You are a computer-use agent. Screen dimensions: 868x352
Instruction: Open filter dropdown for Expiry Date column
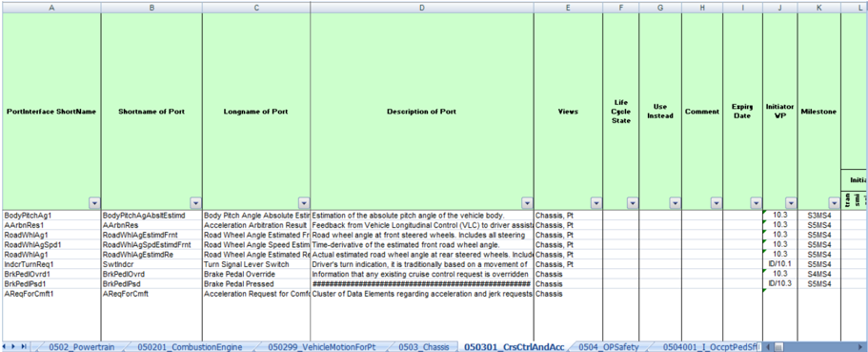(756, 203)
